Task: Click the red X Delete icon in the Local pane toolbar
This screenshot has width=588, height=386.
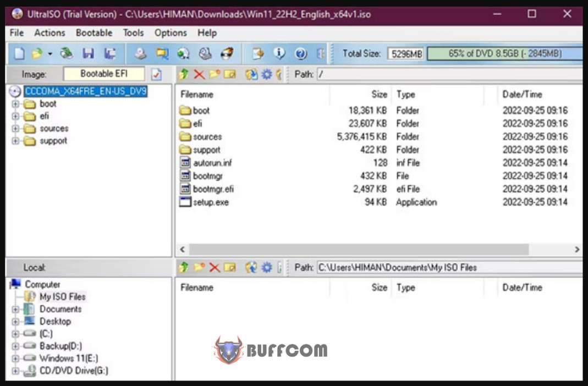Action: [x=215, y=267]
